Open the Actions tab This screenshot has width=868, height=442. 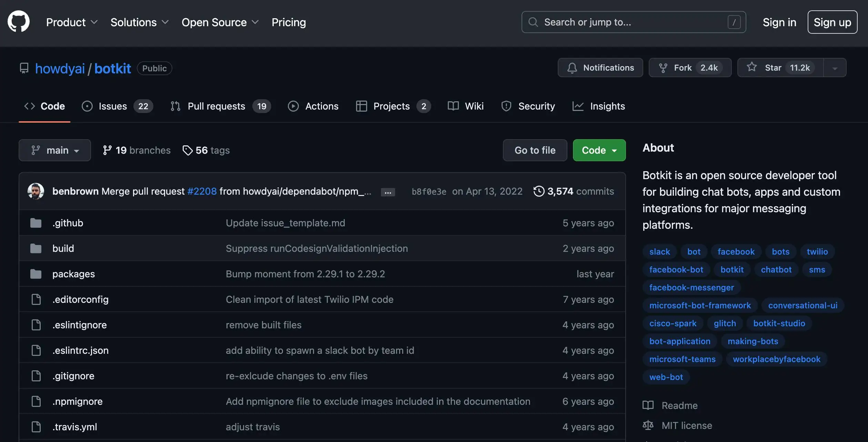(x=313, y=106)
